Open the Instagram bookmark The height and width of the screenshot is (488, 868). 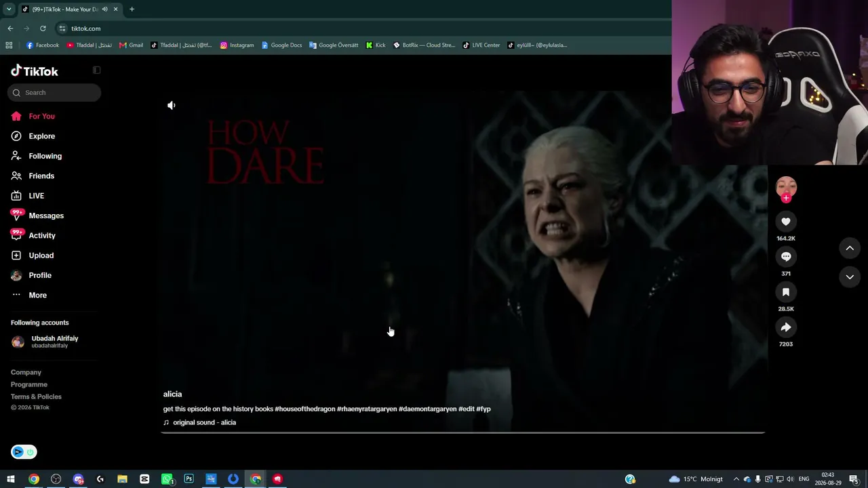tap(237, 45)
